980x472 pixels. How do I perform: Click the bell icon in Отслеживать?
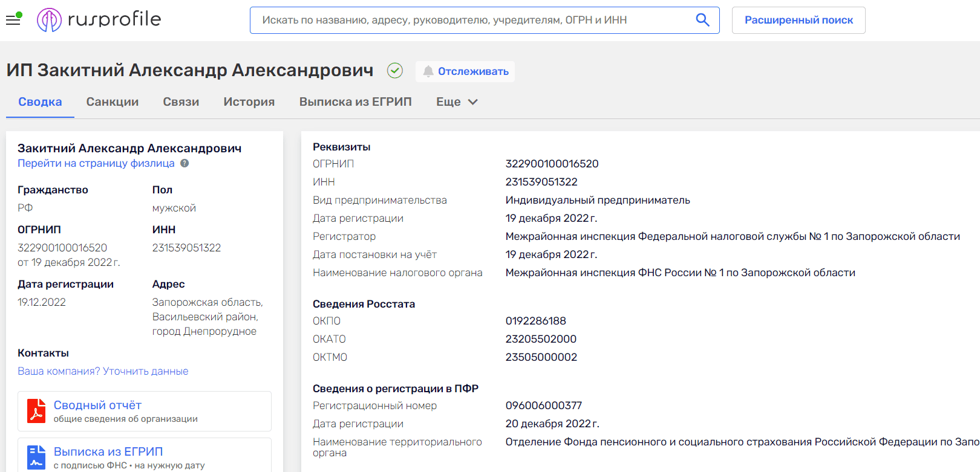tap(428, 71)
